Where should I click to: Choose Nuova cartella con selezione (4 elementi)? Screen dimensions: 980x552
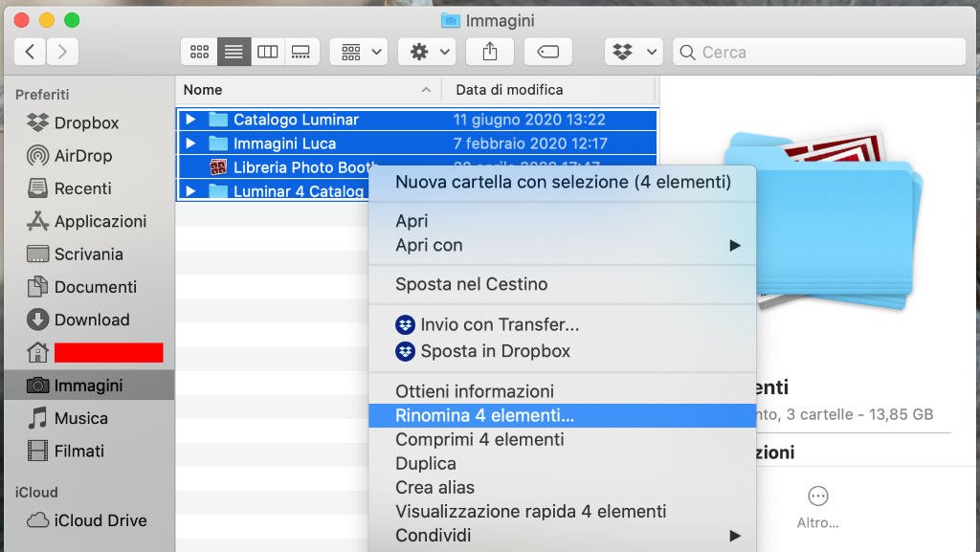563,183
